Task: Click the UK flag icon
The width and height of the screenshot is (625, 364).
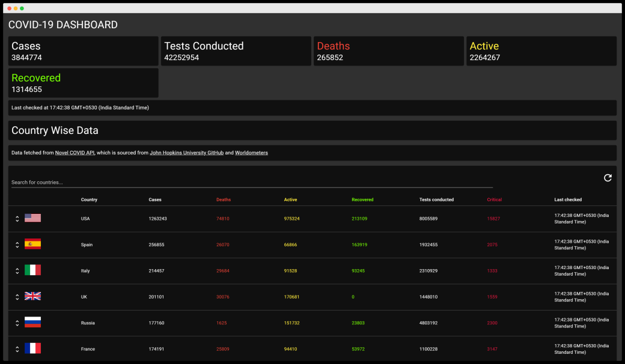Action: coord(32,296)
